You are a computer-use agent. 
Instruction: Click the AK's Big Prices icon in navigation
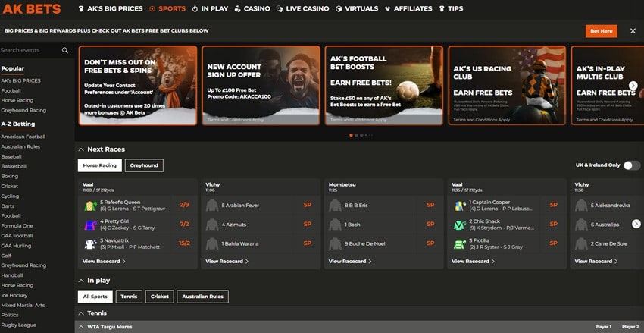click(x=81, y=8)
